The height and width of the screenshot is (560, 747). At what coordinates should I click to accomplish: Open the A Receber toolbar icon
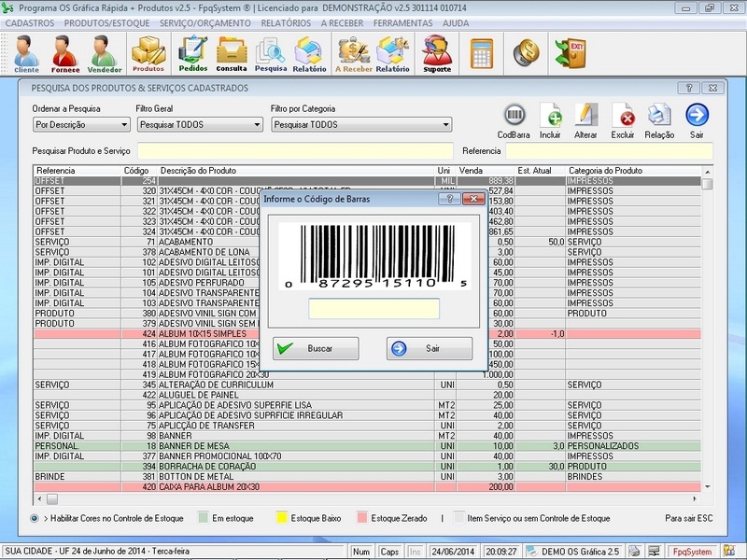tap(354, 54)
